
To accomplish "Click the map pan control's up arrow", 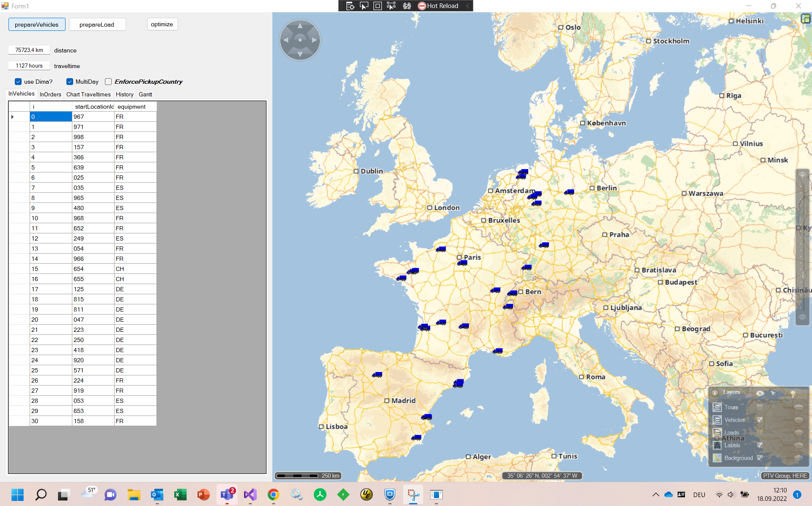I will pyautogui.click(x=300, y=26).
